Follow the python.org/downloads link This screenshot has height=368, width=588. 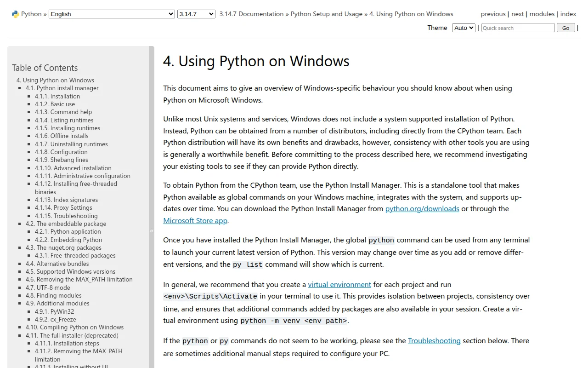click(x=422, y=209)
